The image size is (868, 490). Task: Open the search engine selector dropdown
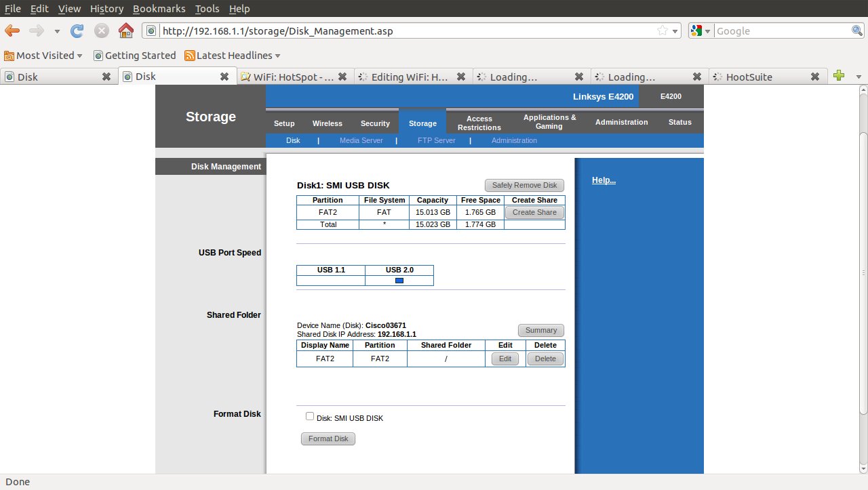(701, 30)
